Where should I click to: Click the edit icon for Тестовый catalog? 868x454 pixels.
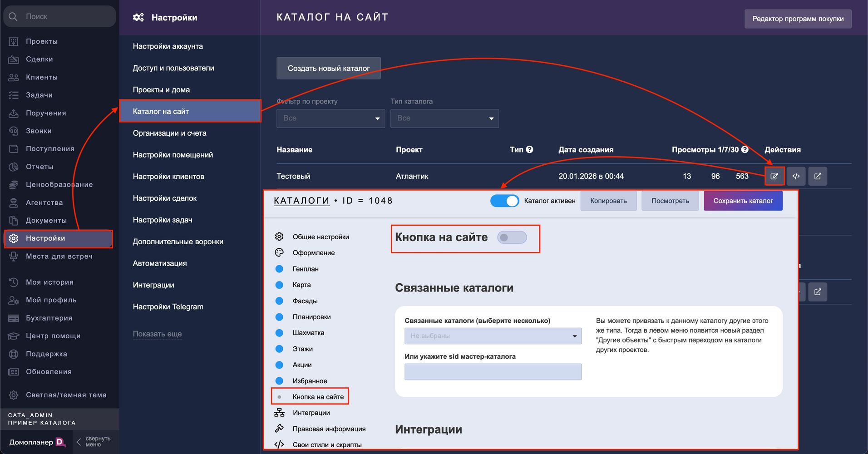(774, 176)
